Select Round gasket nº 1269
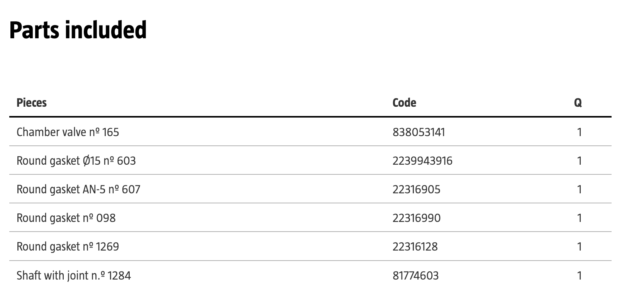This screenshot has height=307, width=644. (x=68, y=247)
